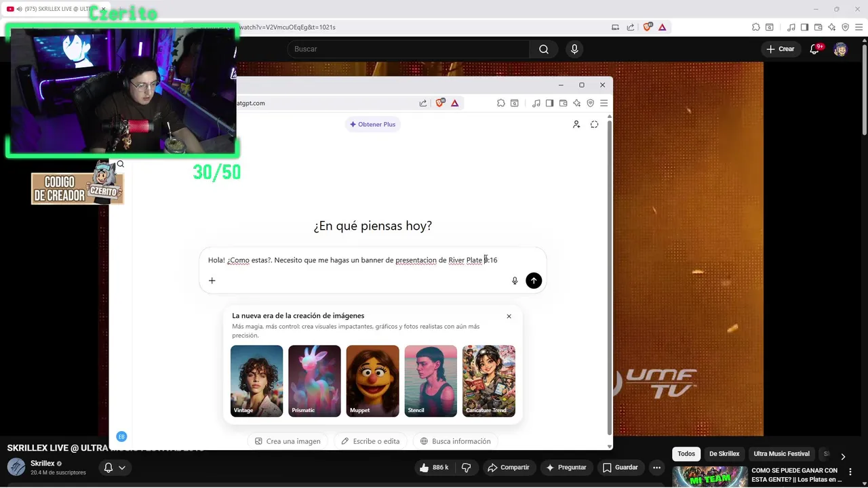Click the ChatGPT message text field
Screen dimensions: 868x488
[372, 260]
